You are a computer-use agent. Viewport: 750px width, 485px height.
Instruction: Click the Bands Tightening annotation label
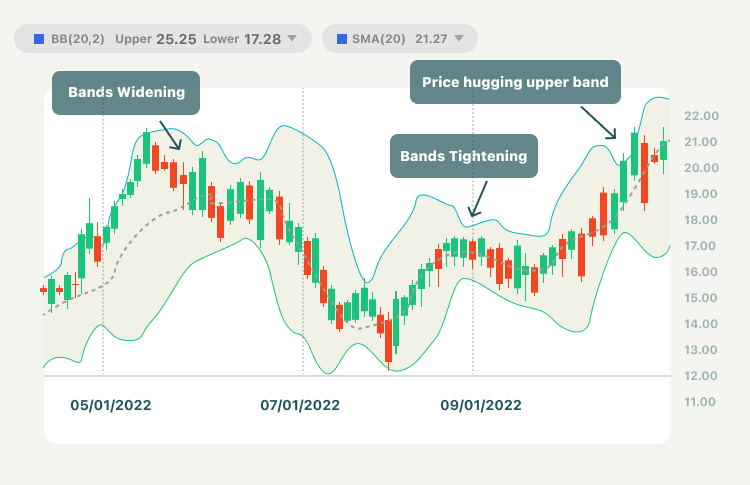pos(462,157)
